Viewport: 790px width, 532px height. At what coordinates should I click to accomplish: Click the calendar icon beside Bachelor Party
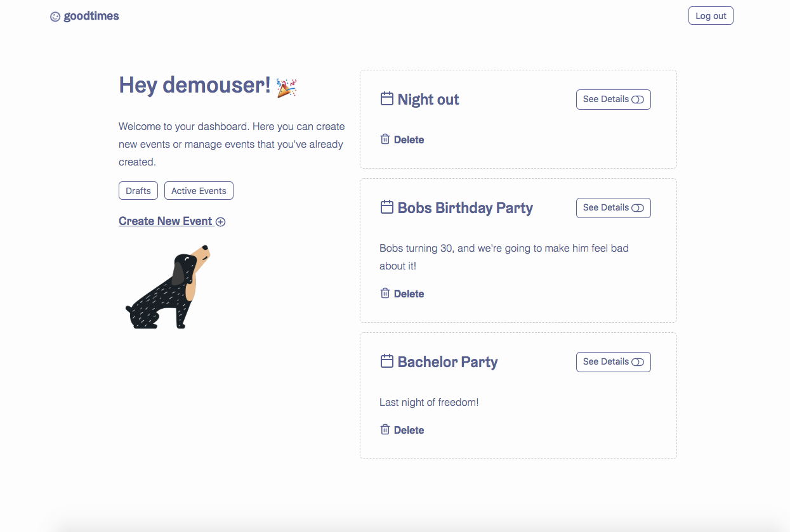pyautogui.click(x=386, y=361)
